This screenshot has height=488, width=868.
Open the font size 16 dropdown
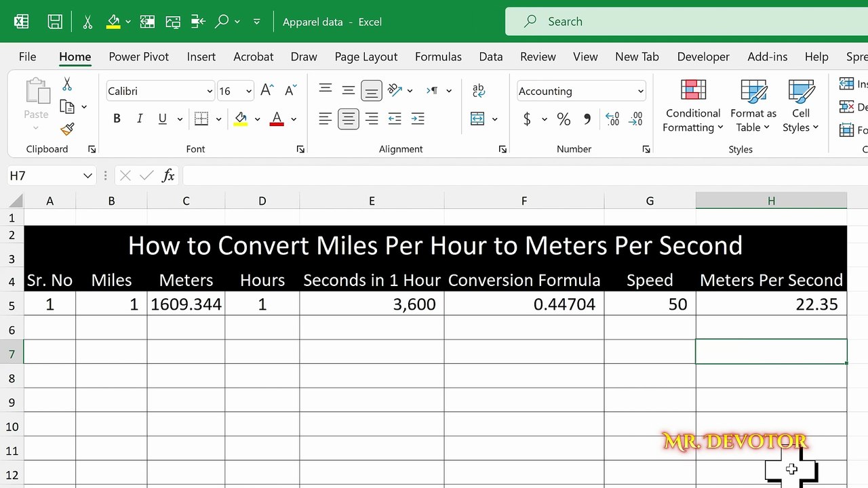pyautogui.click(x=249, y=91)
